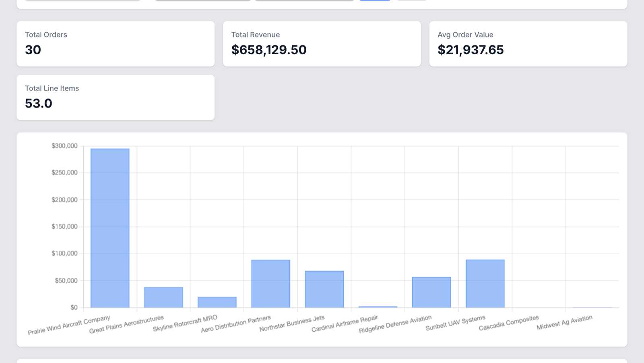Click the "$50,000" y-axis label

[x=66, y=281]
